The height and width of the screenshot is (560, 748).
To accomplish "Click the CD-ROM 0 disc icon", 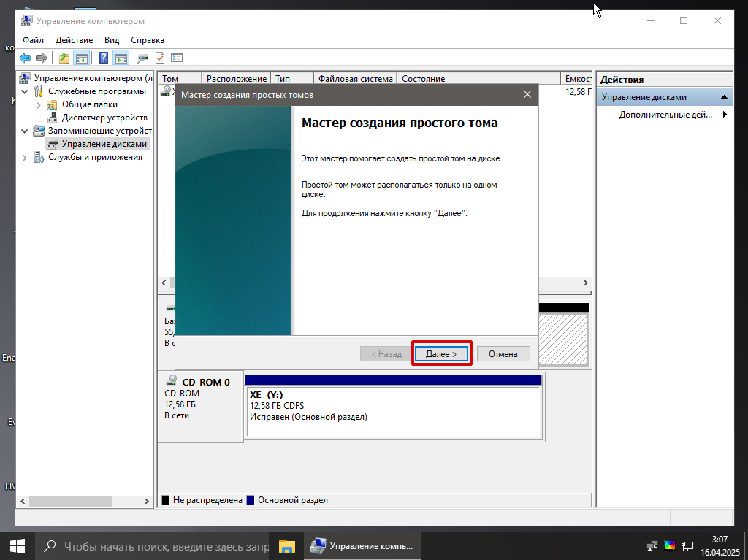I will (x=172, y=380).
